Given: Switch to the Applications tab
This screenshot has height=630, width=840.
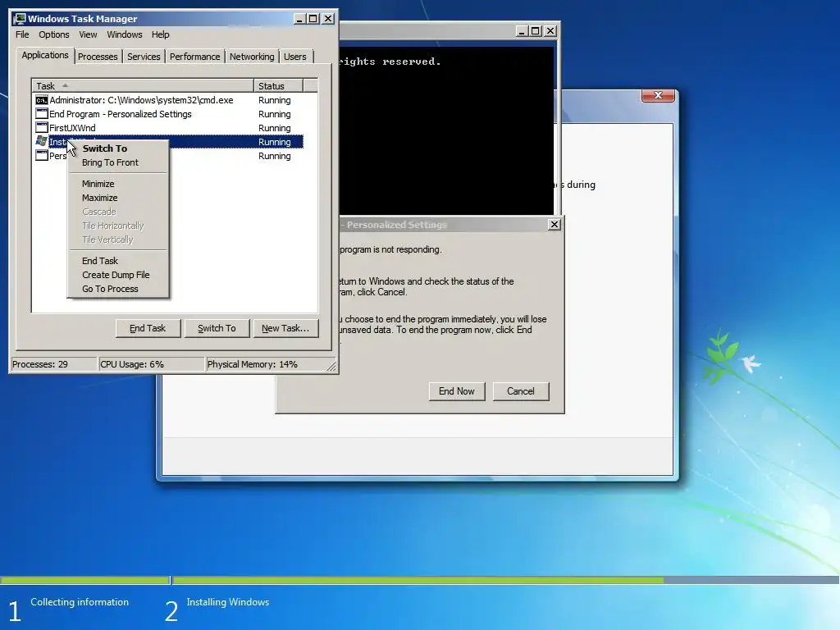Looking at the screenshot, I should [x=45, y=55].
